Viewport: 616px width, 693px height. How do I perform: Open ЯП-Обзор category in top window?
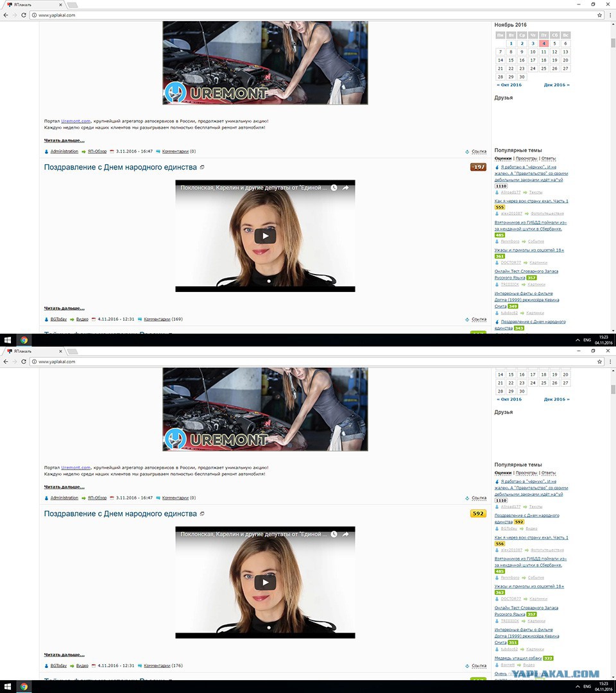point(98,151)
